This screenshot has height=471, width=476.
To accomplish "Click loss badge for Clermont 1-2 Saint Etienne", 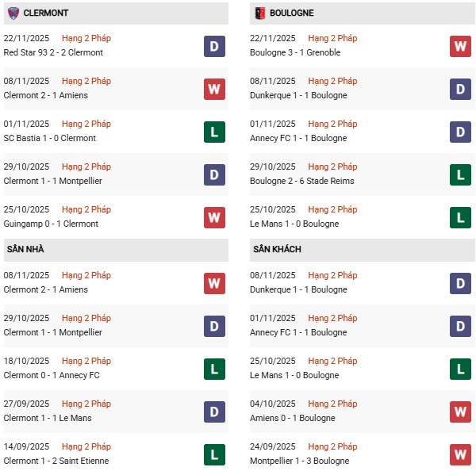I will click(213, 454).
